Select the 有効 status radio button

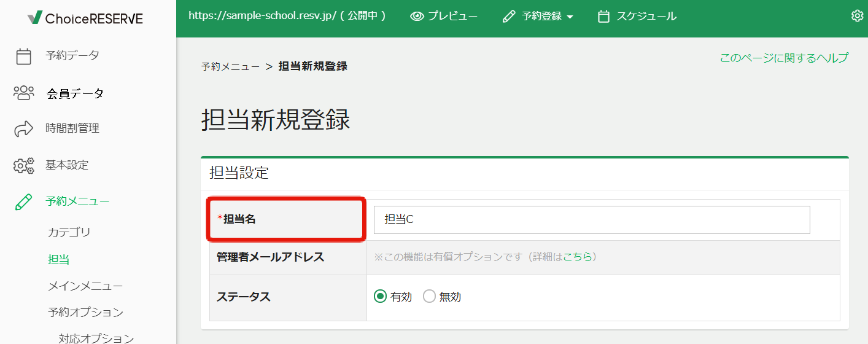point(380,297)
